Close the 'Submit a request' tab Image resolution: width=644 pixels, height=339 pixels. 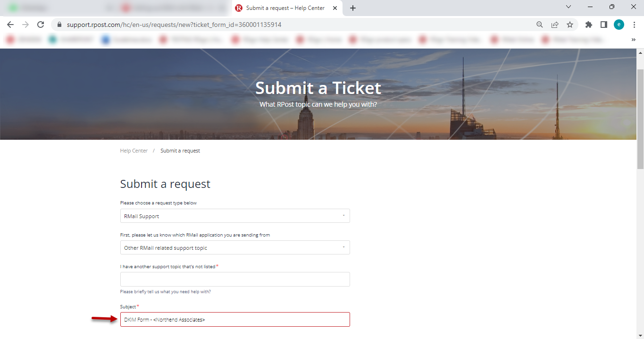(x=335, y=8)
